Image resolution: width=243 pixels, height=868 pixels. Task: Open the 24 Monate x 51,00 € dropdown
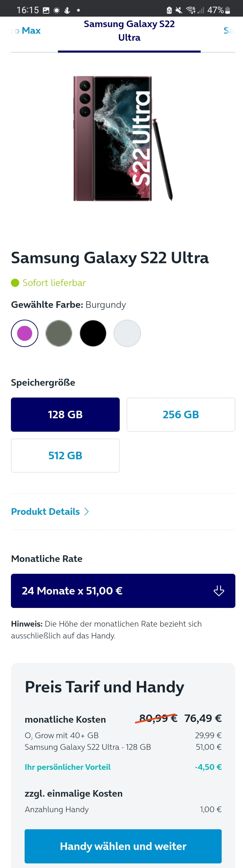pos(123,591)
